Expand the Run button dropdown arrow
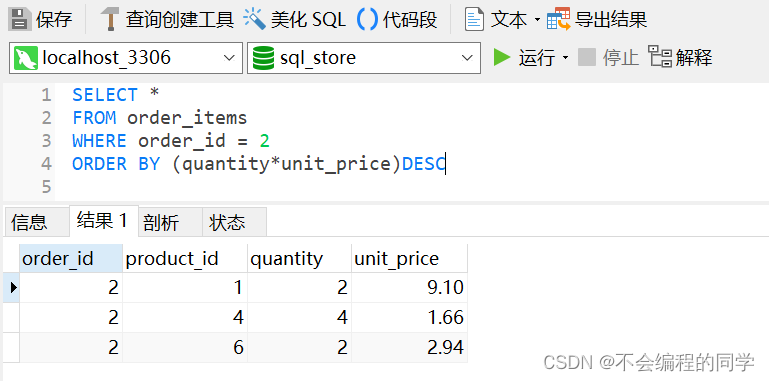This screenshot has height=381, width=769. tap(565, 58)
